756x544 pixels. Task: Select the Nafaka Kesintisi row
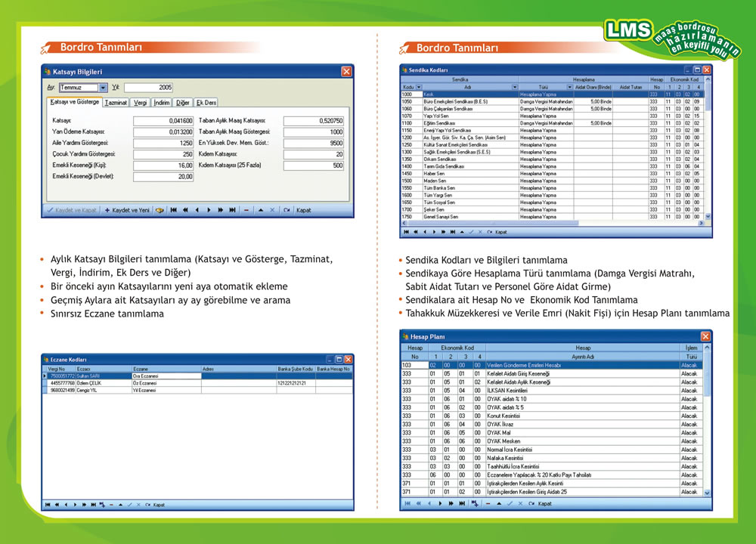[x=552, y=458]
